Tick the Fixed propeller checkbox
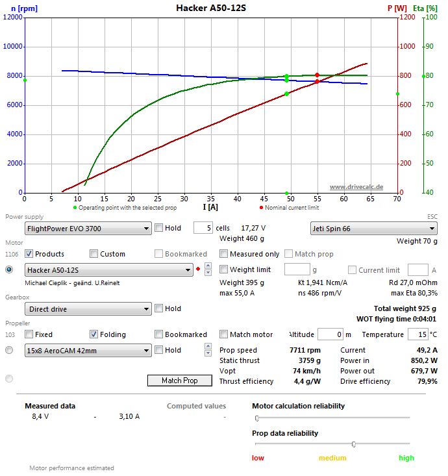This screenshot has height=476, width=448. tap(29, 334)
